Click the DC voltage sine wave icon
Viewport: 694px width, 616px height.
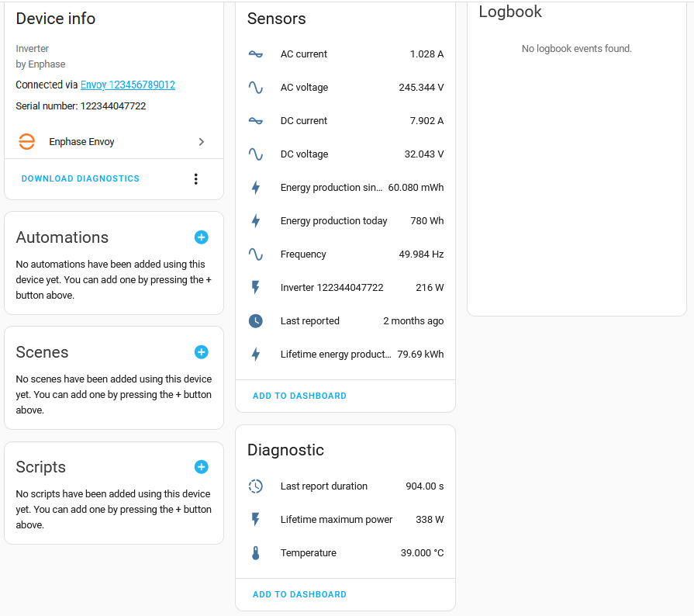256,154
